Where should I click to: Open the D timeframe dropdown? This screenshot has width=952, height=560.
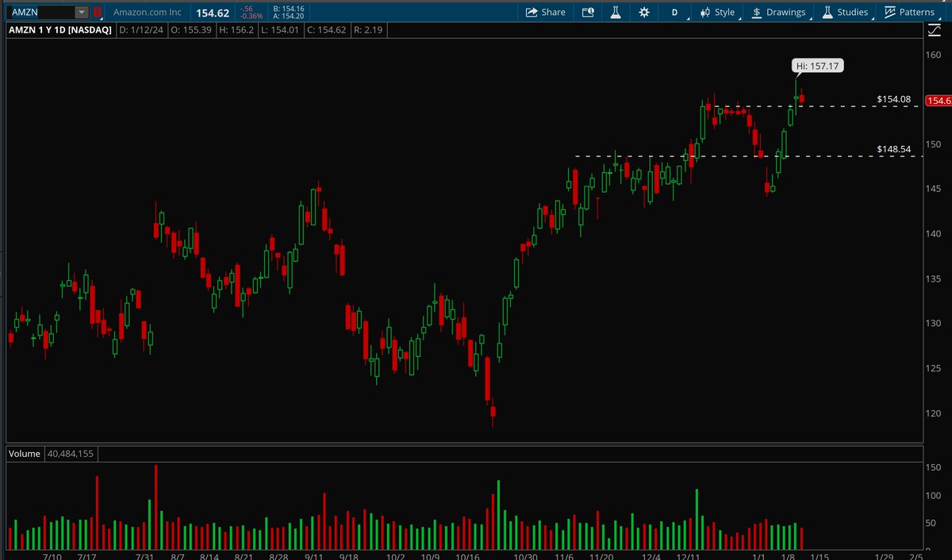click(674, 12)
